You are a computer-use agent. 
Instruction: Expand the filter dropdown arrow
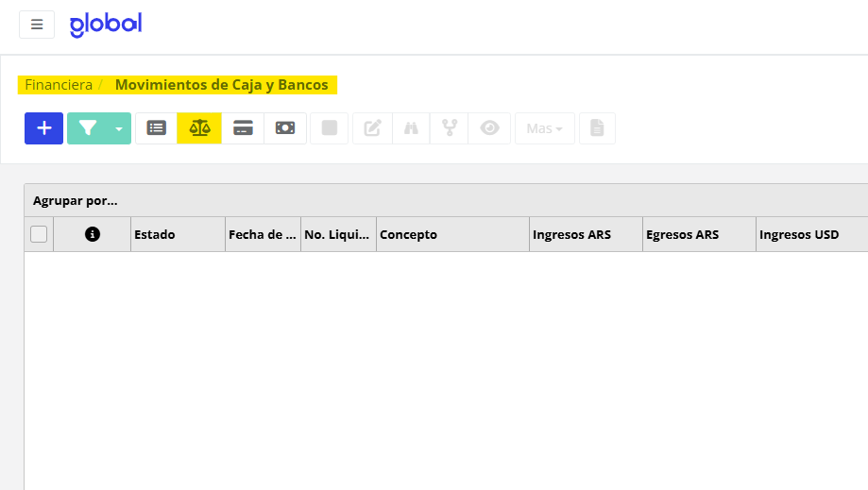pyautogui.click(x=119, y=128)
